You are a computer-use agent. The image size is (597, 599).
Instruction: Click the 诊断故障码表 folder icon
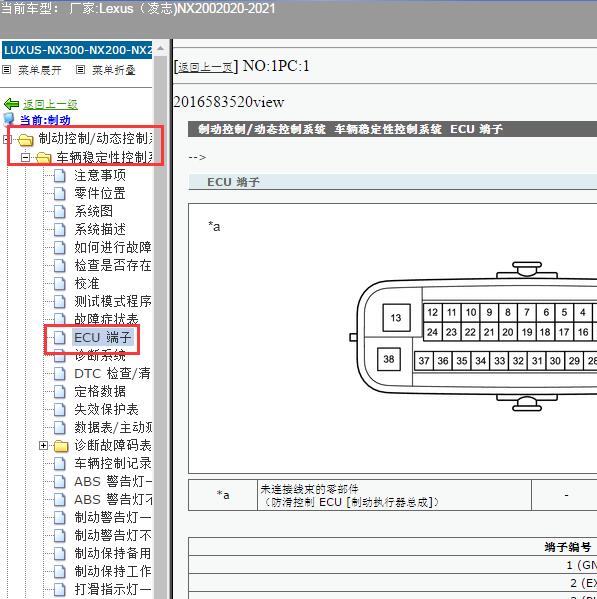click(x=61, y=446)
